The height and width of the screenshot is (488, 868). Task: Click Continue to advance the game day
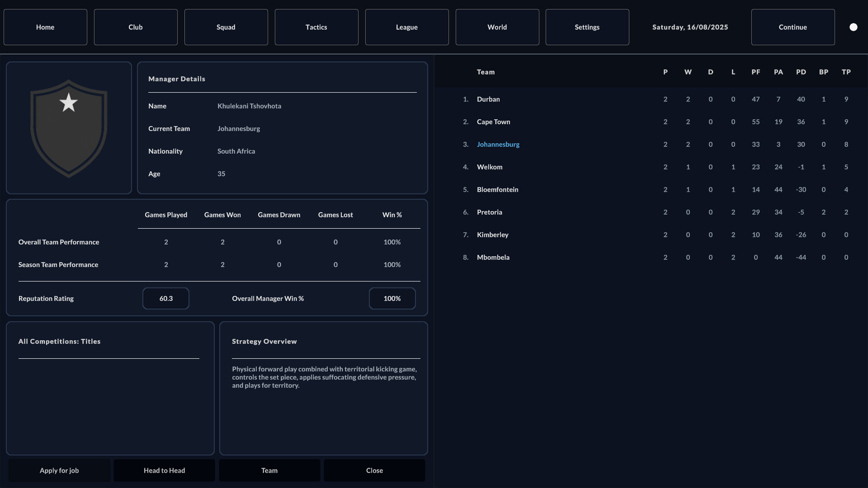[793, 27]
